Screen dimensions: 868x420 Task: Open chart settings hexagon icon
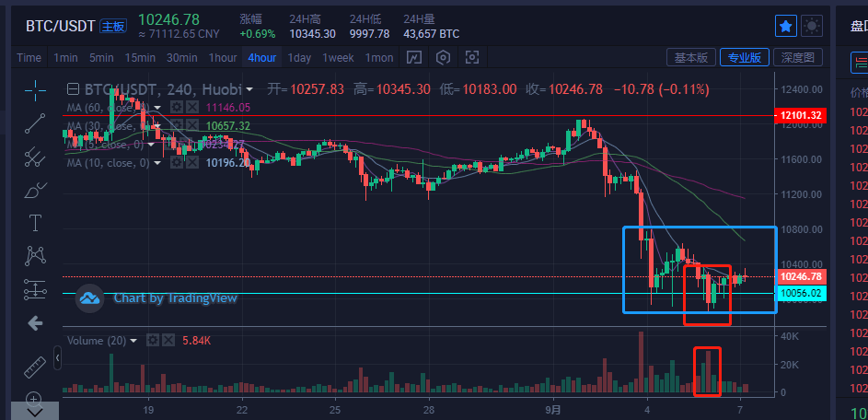coord(444,57)
